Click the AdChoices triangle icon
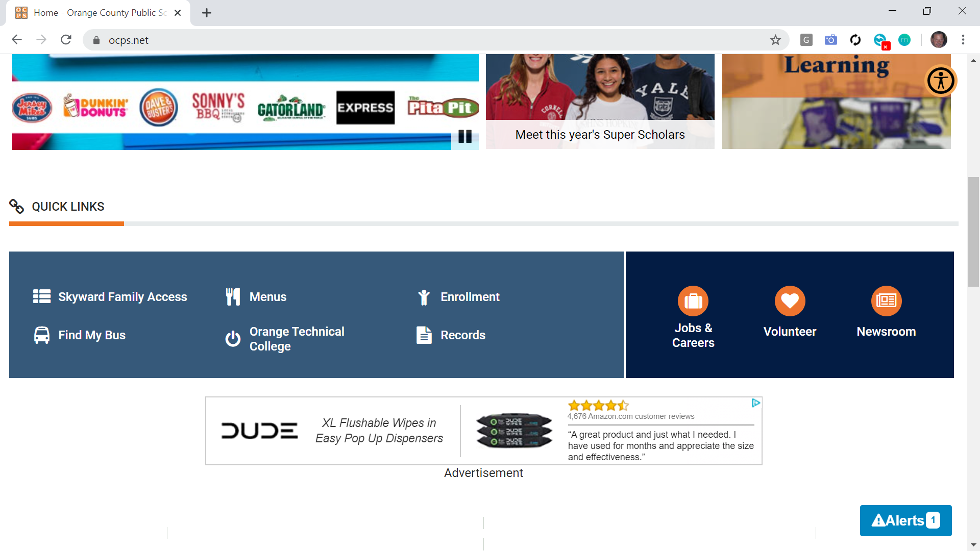 [756, 403]
